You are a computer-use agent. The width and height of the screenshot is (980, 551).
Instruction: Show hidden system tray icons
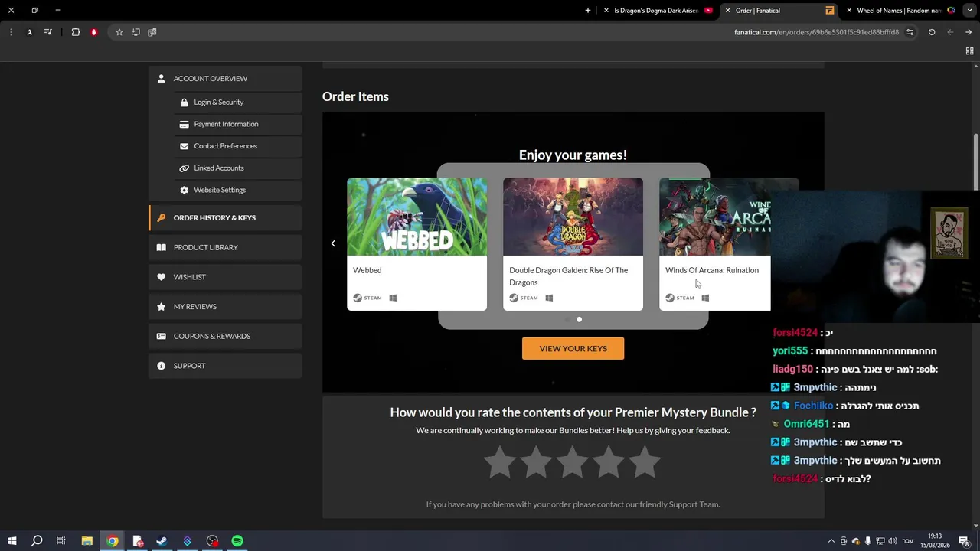(831, 541)
